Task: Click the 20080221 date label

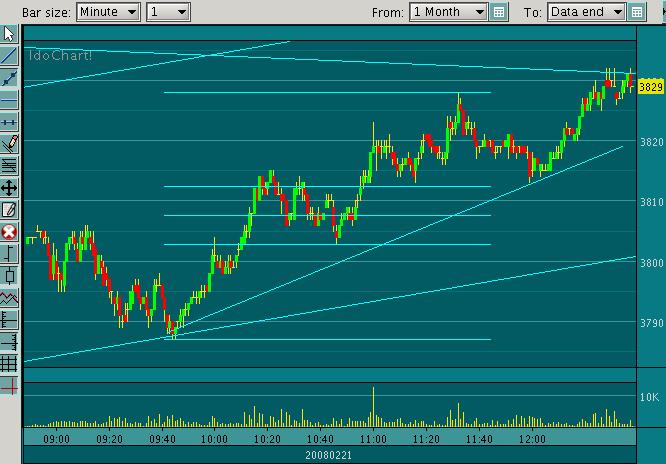Action: [x=329, y=456]
